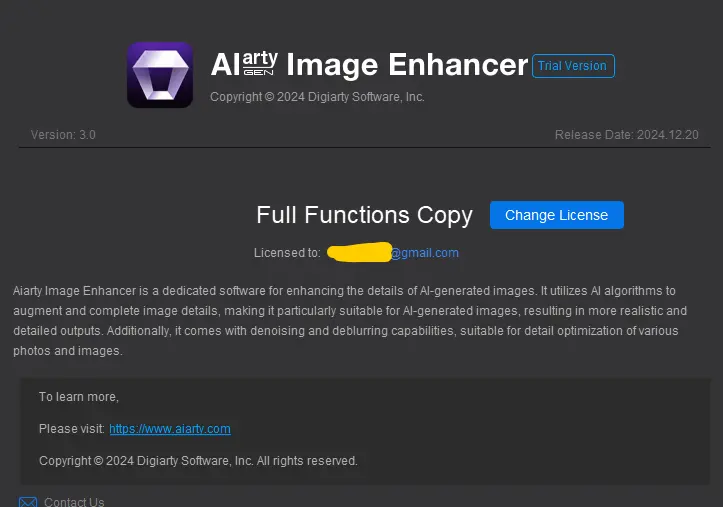The image size is (723, 507).
Task: Click the Trial Version badge
Action: (573, 66)
